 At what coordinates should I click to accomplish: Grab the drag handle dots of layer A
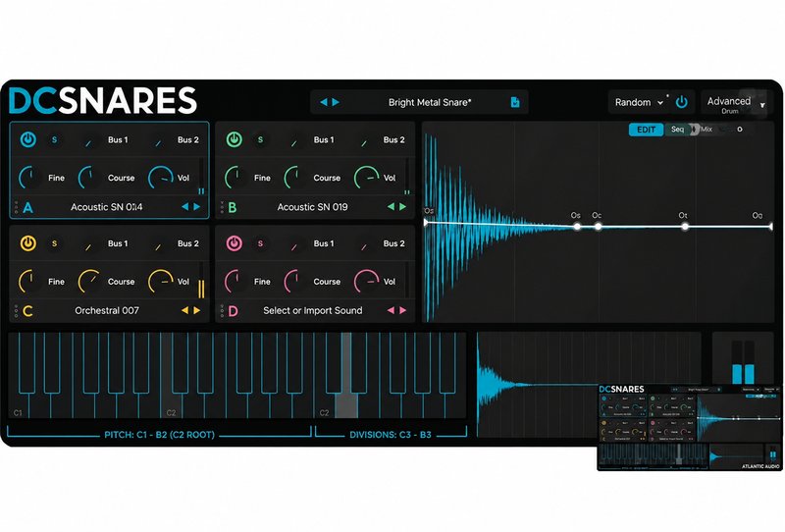16,207
